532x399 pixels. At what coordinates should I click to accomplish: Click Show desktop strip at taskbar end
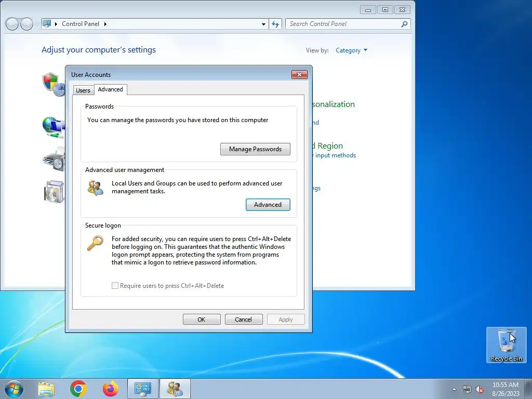pos(528,389)
